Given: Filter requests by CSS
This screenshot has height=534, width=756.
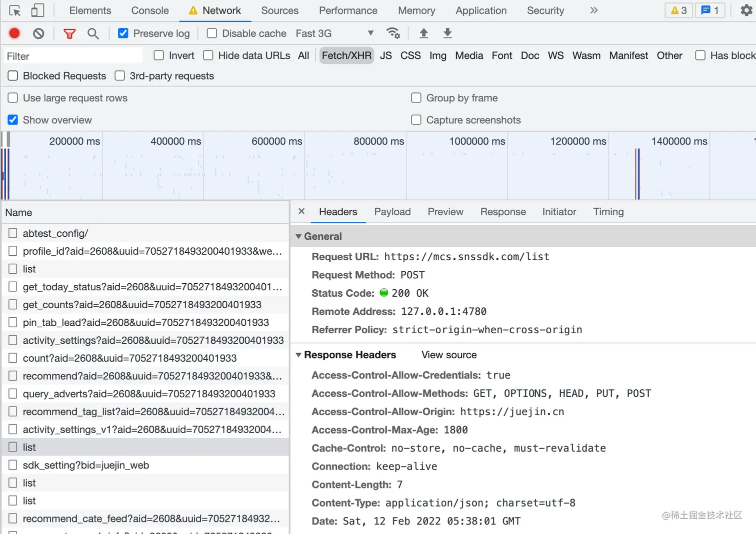Looking at the screenshot, I should click(410, 55).
